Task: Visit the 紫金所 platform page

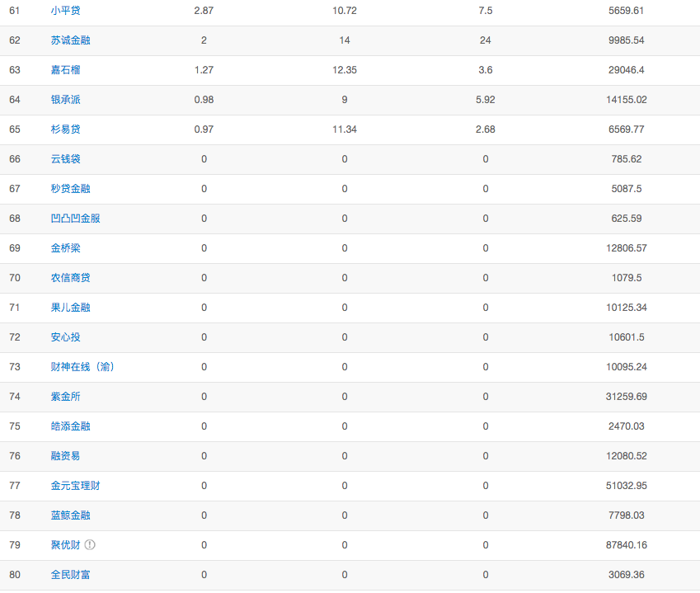Action: pos(66,397)
